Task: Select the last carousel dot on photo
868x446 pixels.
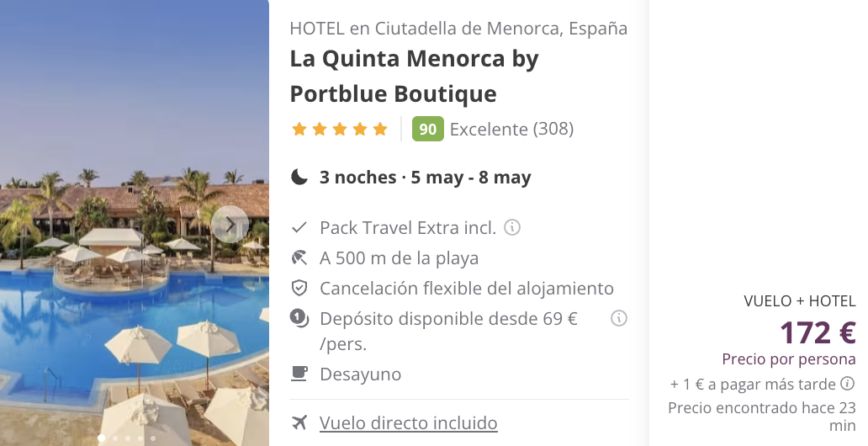Action: pos(153,438)
